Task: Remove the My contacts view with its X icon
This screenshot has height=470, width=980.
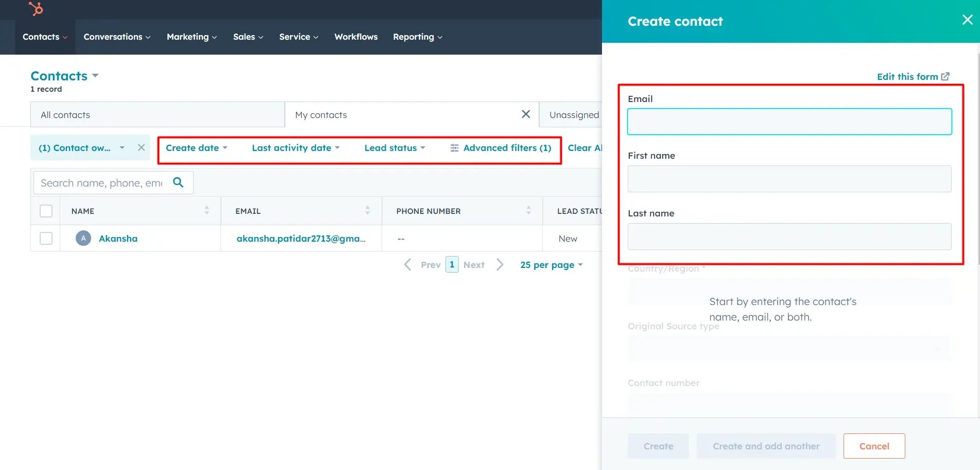Action: (525, 114)
